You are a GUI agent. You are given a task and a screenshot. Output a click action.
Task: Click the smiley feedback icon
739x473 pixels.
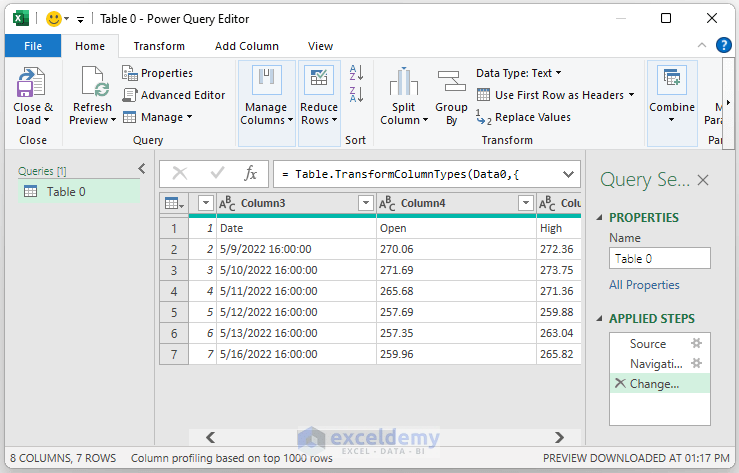[x=54, y=19]
